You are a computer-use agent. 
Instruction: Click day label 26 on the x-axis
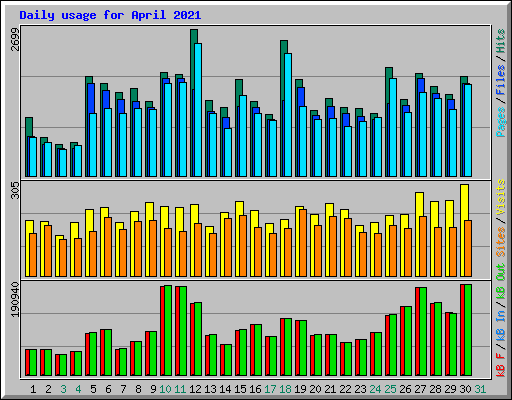(405, 389)
